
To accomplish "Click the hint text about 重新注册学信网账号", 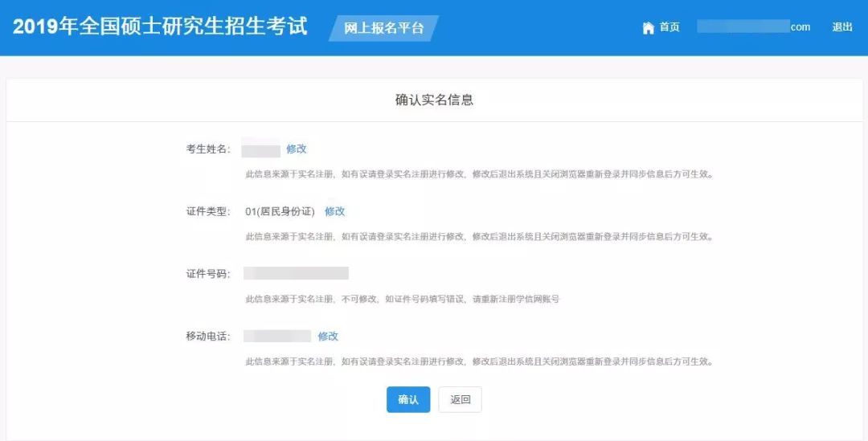I will [402, 299].
